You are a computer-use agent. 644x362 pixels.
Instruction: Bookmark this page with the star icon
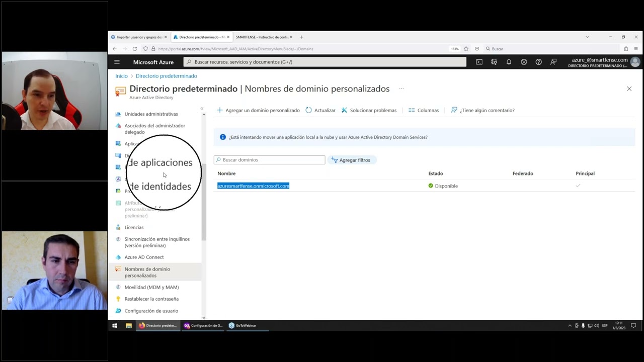tap(466, 49)
